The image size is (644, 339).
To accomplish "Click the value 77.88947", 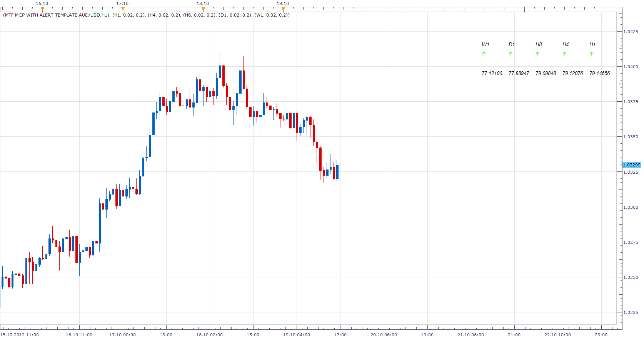I will (519, 73).
